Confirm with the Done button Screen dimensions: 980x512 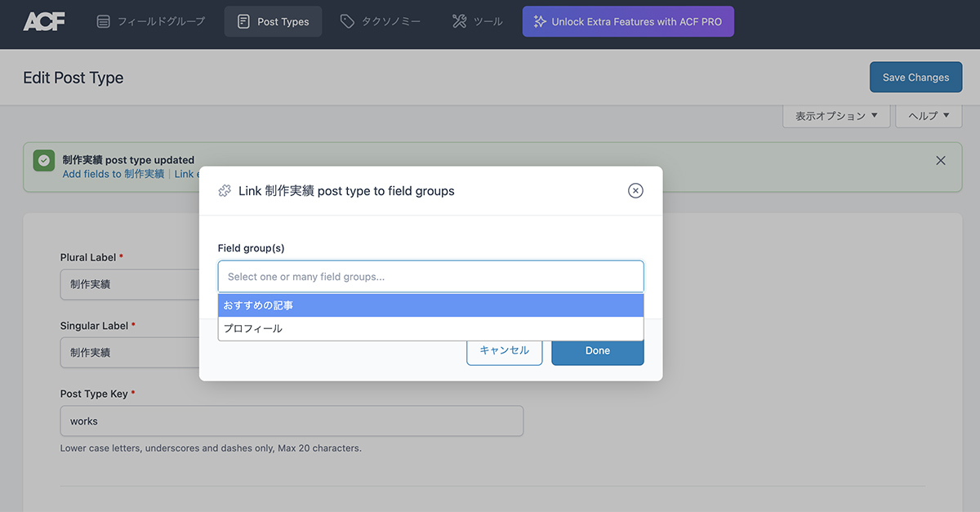click(x=598, y=350)
